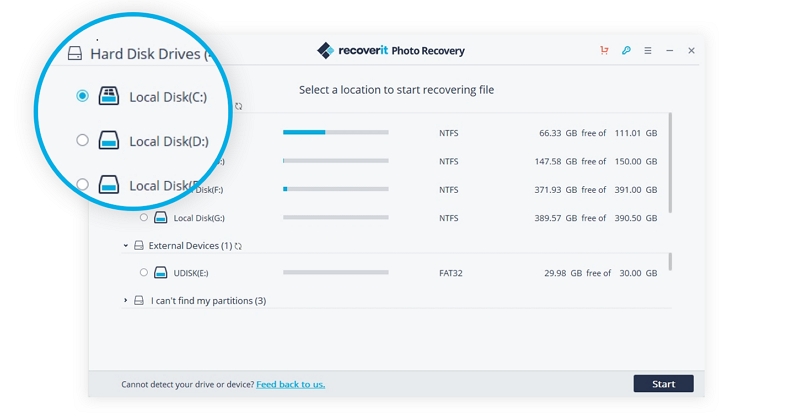Open the shopping cart purchase icon
The width and height of the screenshot is (800, 417).
tap(604, 50)
